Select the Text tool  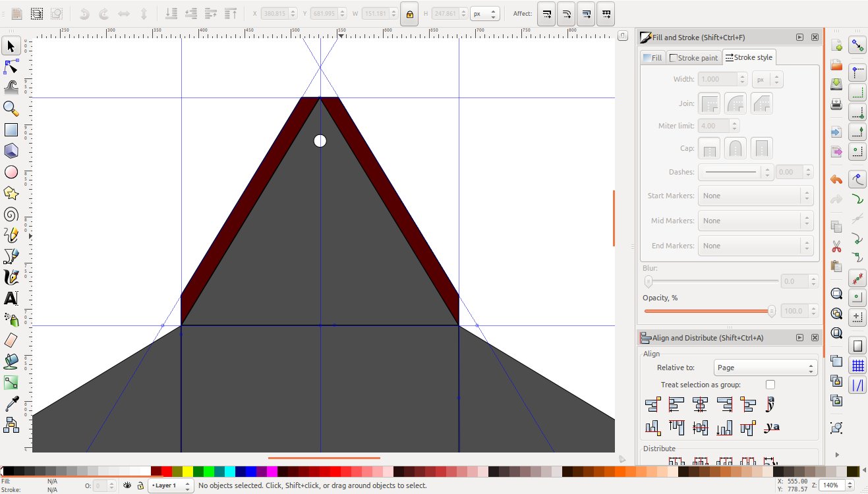(x=11, y=298)
